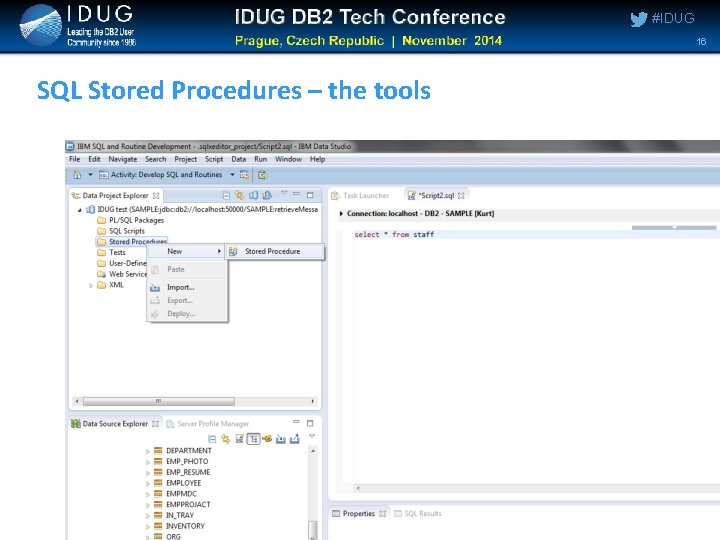Open the Help menu
This screenshot has height=540, width=720.
(317, 159)
